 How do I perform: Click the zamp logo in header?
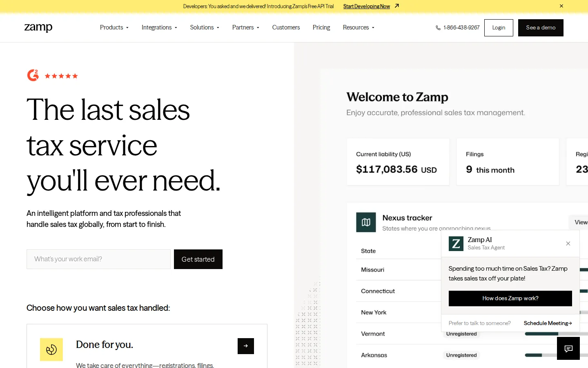(38, 27)
